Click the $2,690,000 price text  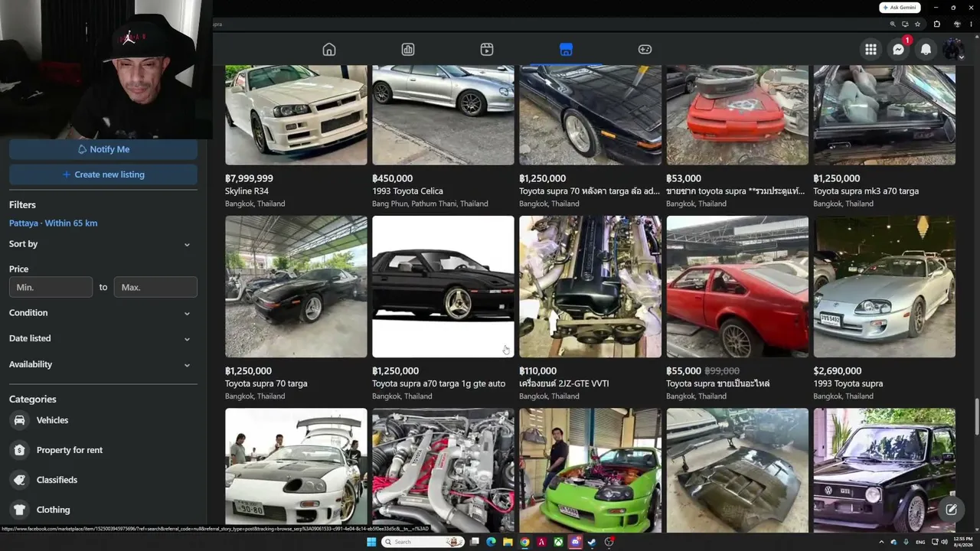click(x=838, y=371)
